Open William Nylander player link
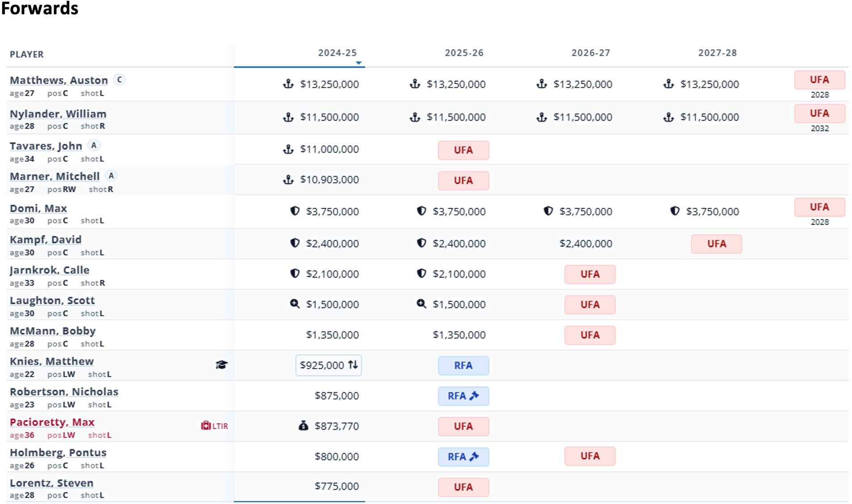 pyautogui.click(x=58, y=114)
